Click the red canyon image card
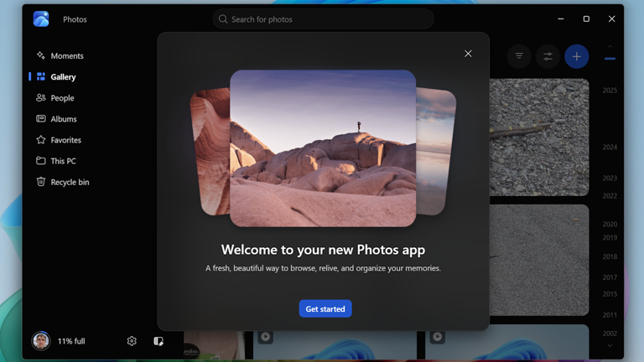The width and height of the screenshot is (644, 362). [x=210, y=152]
